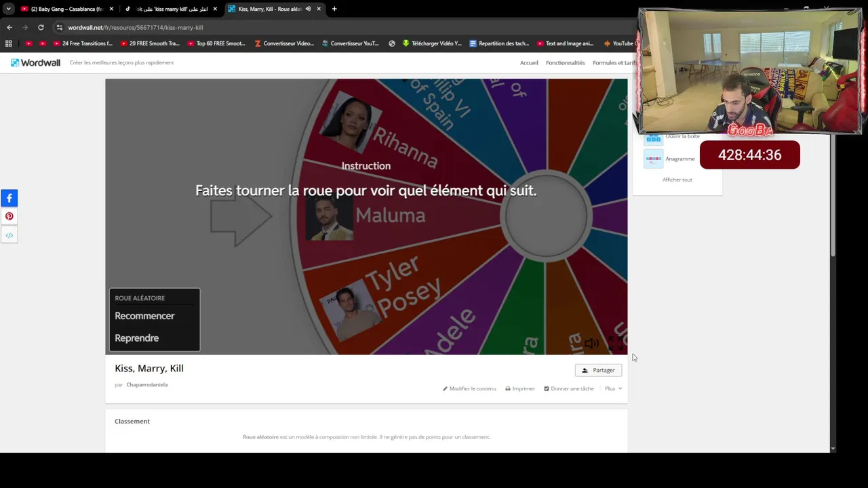Viewport: 868px width, 488px height.
Task: Open the Convertisseur YouT... bookmark
Action: click(x=351, y=43)
